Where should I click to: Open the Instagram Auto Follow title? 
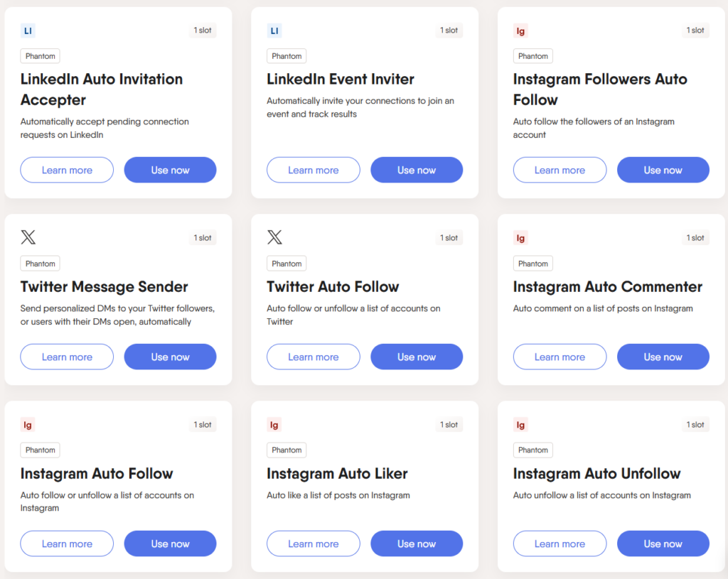[97, 474]
